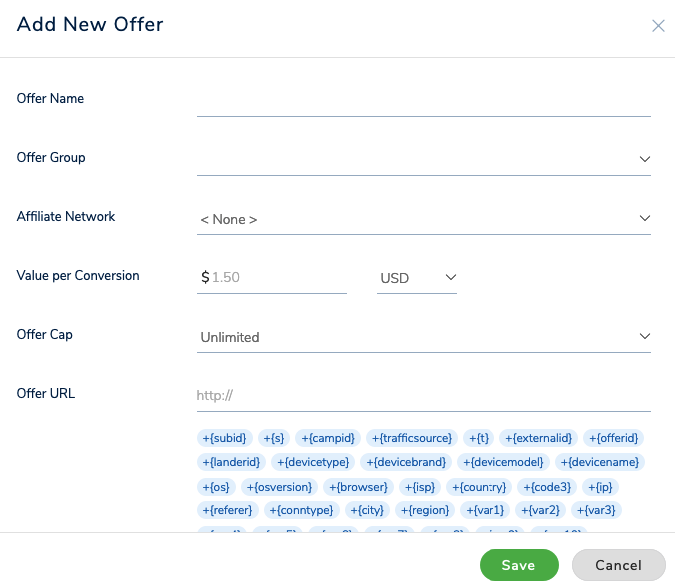The width and height of the screenshot is (675, 588).
Task: Add the +{campid} token
Action: click(328, 438)
